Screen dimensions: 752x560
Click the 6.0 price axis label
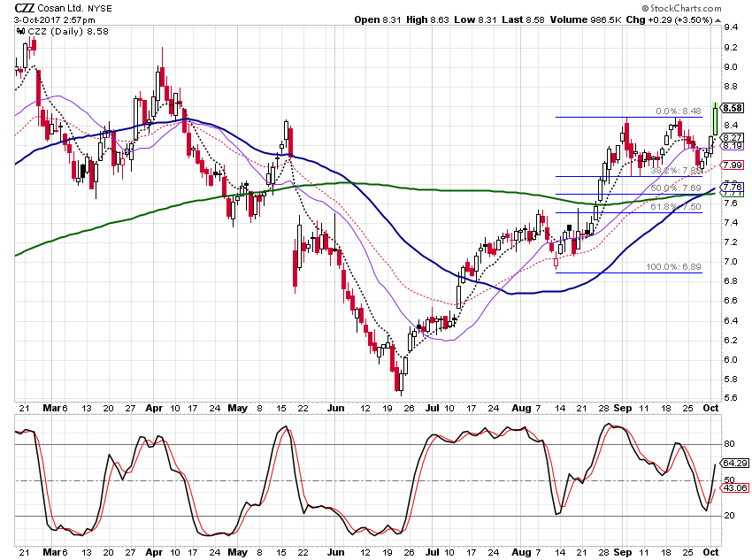[731, 360]
